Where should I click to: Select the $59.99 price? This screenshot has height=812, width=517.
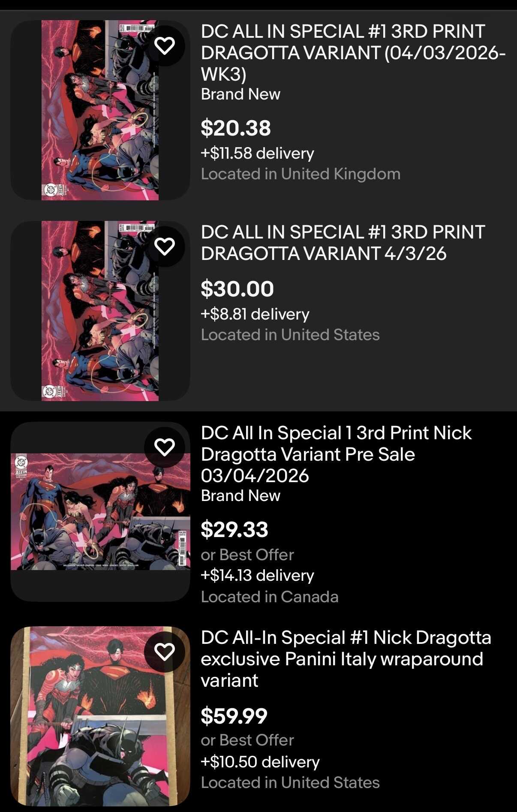click(x=234, y=716)
